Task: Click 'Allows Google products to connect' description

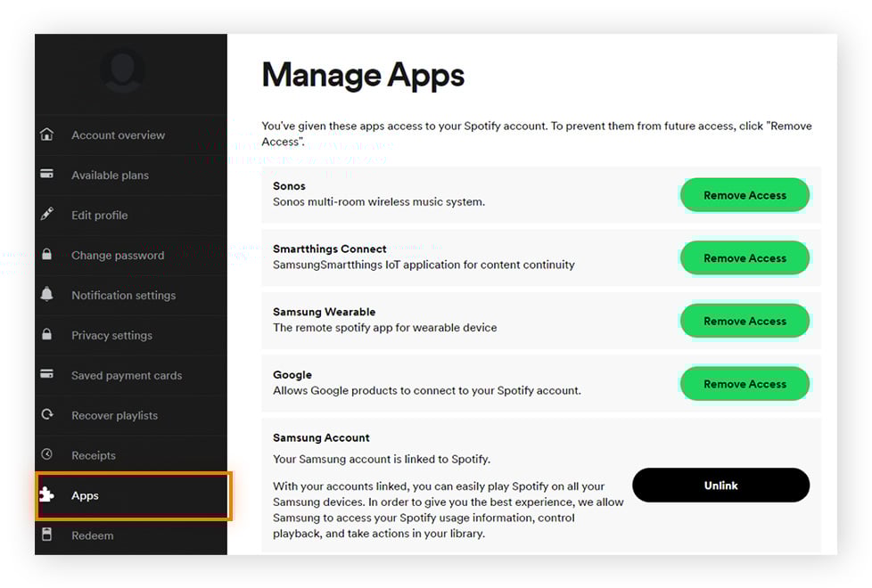Action: coord(426,390)
